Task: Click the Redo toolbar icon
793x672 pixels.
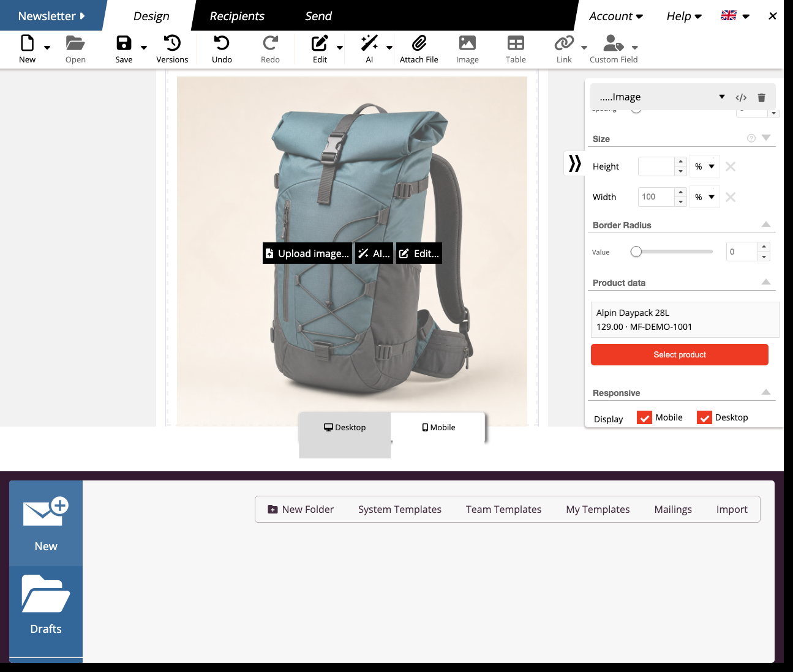Action: click(x=270, y=43)
